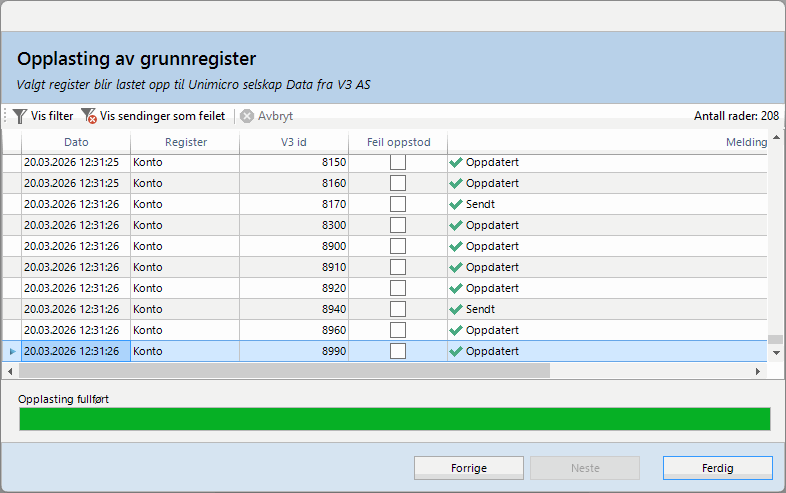This screenshot has height=493, width=786.
Task: Toggle Feil oppstod checkbox for row 8300
Action: pos(398,225)
